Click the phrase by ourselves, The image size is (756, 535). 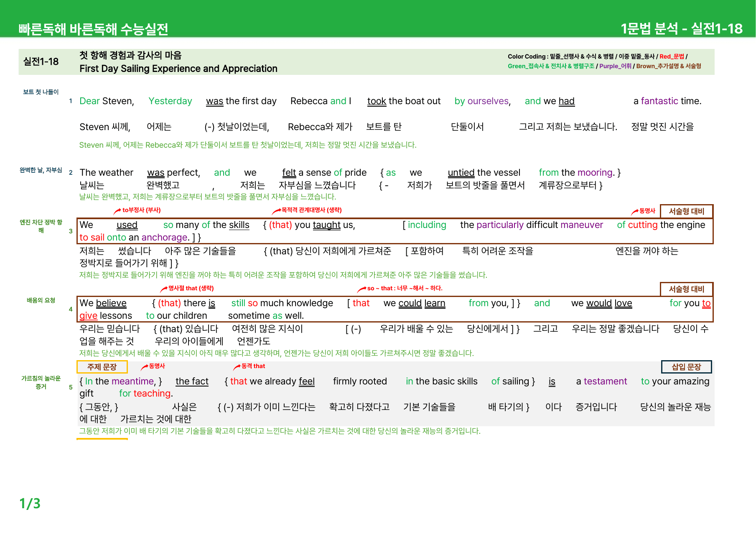click(483, 101)
